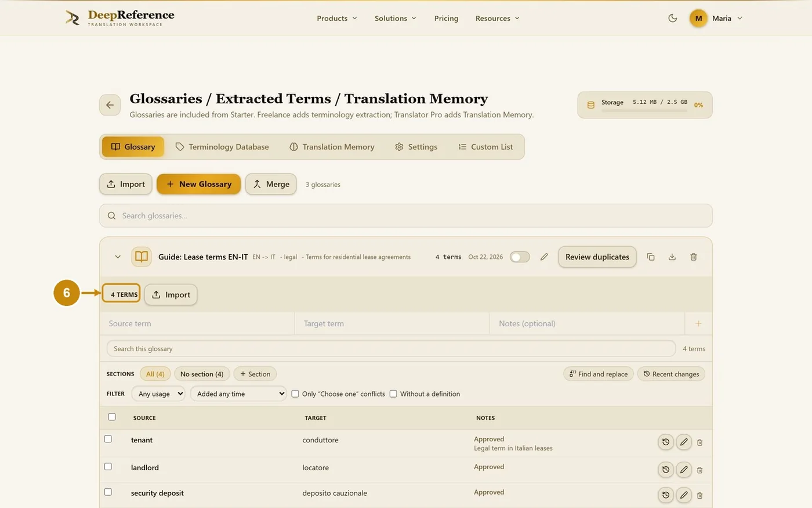Open Maria account menu chevron
The height and width of the screenshot is (508, 812).
tap(739, 18)
